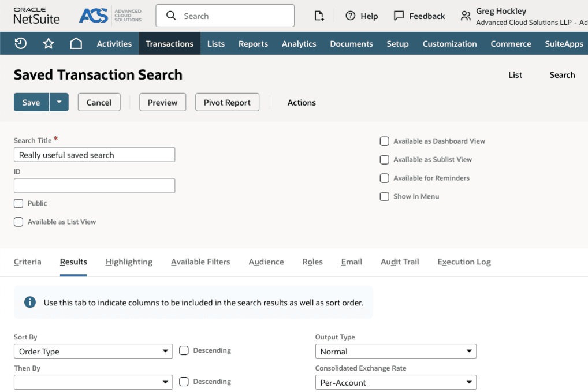Open the Shortcuts star icon
This screenshot has height=392, width=588.
coord(49,43)
